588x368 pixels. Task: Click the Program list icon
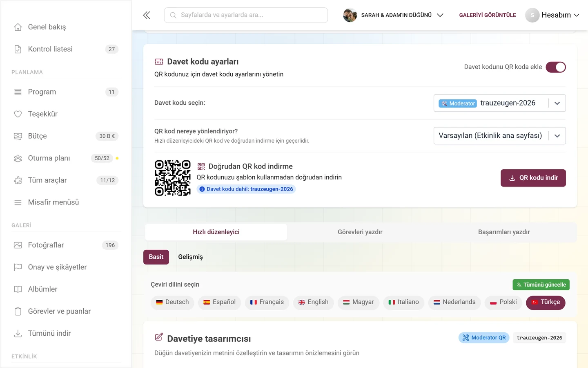tap(18, 92)
